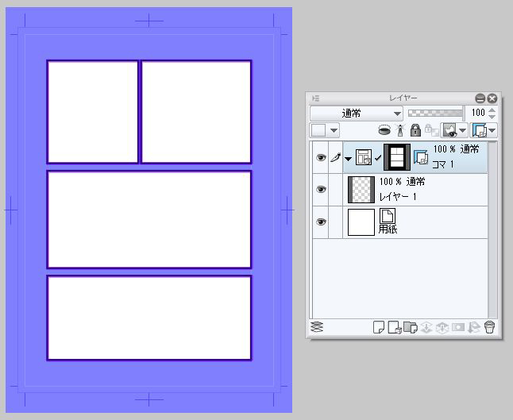Image resolution: width=513 pixels, height=420 pixels.
Task: Click Apply Mask to Layer icon
Action: pos(474,327)
